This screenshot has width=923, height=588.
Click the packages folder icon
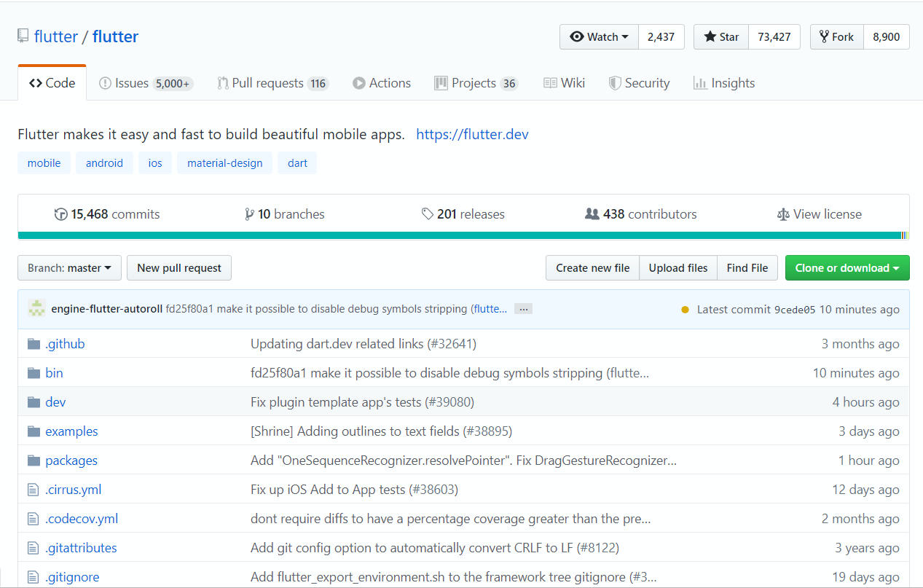point(34,460)
